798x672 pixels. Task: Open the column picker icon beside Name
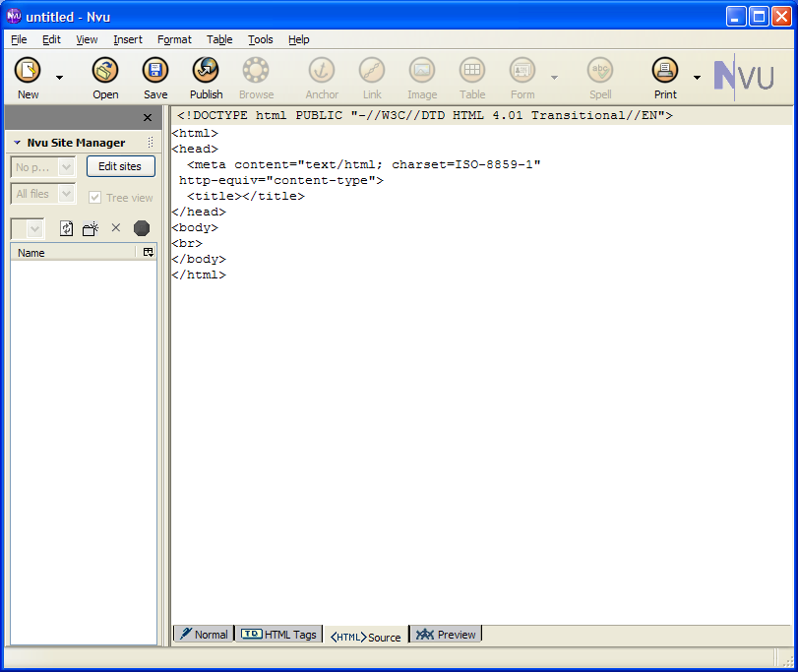(x=149, y=252)
